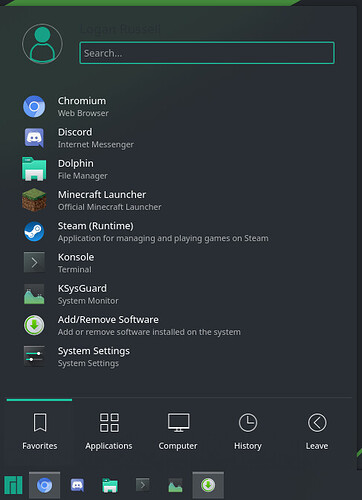The width and height of the screenshot is (362, 500).
Task: Open Dolphin folder icon on taskbar
Action: [x=110, y=485]
